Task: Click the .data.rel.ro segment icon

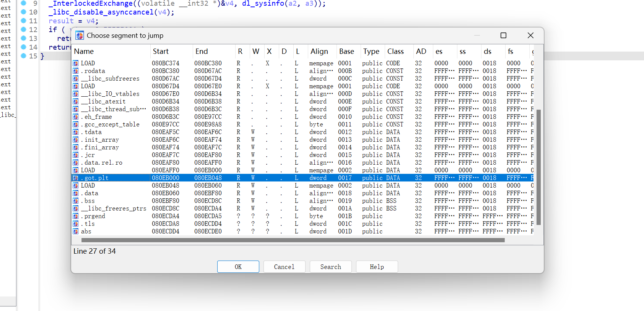Action: click(76, 162)
